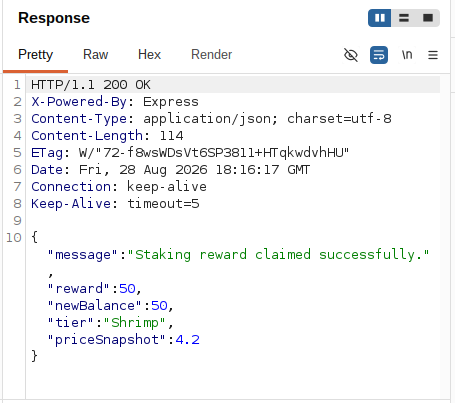Image resolution: width=455 pixels, height=403 pixels.
Task: Click the Keep-Alive header name
Action: 71,204
